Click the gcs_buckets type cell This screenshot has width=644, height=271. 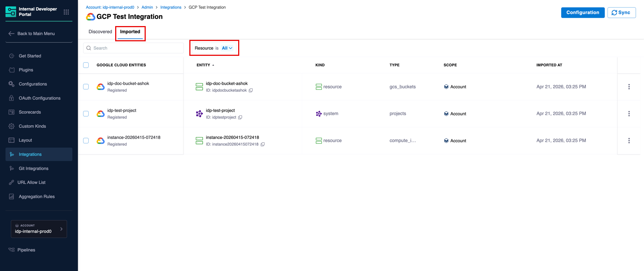[402, 87]
